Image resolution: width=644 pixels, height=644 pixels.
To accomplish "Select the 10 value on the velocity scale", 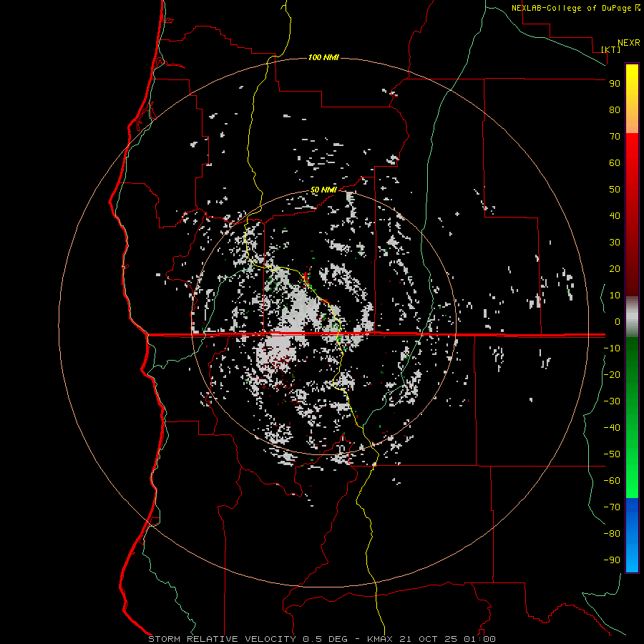I will tap(615, 296).
